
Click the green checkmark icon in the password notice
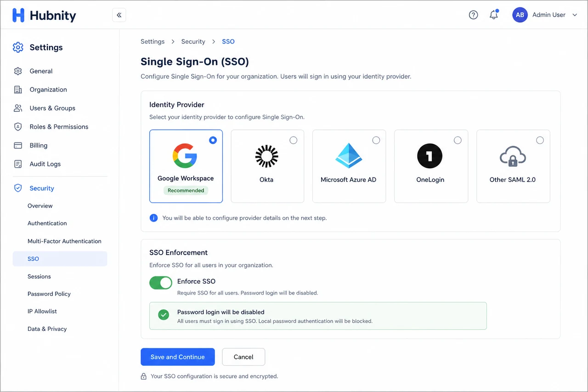164,315
